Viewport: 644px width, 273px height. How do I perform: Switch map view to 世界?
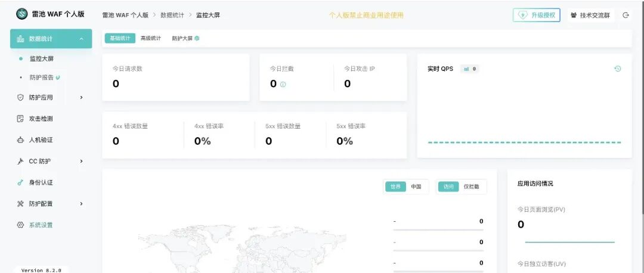395,187
